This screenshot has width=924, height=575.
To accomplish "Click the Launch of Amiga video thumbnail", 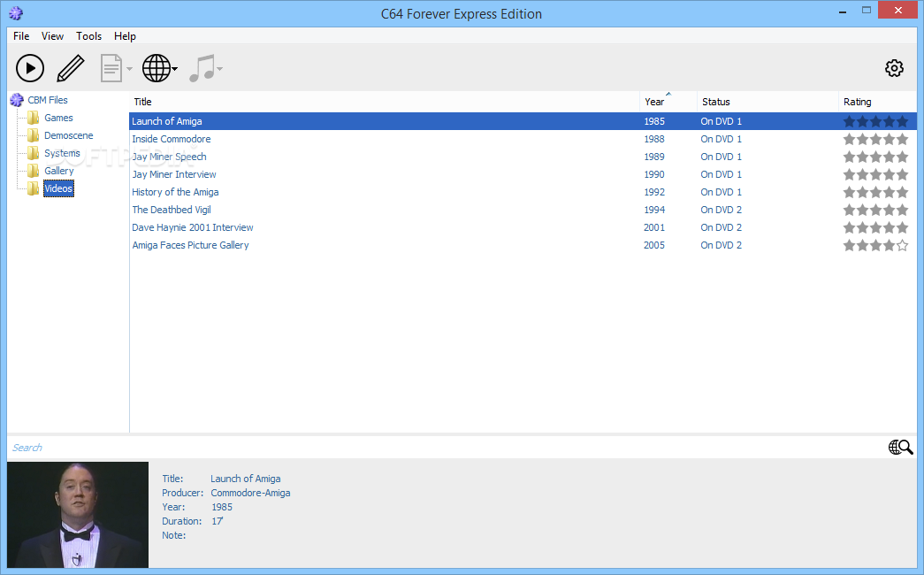I will (x=78, y=515).
